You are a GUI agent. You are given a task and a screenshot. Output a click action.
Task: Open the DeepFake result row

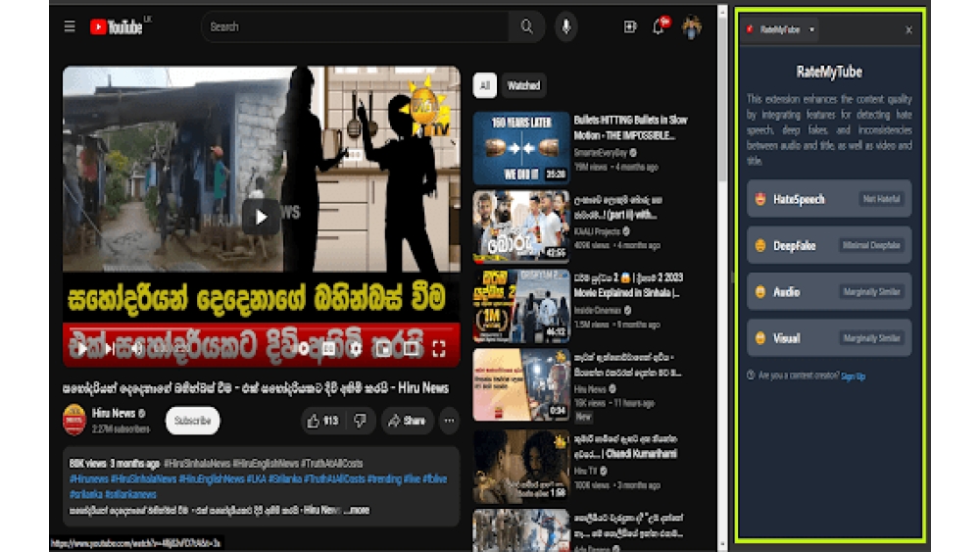point(829,245)
